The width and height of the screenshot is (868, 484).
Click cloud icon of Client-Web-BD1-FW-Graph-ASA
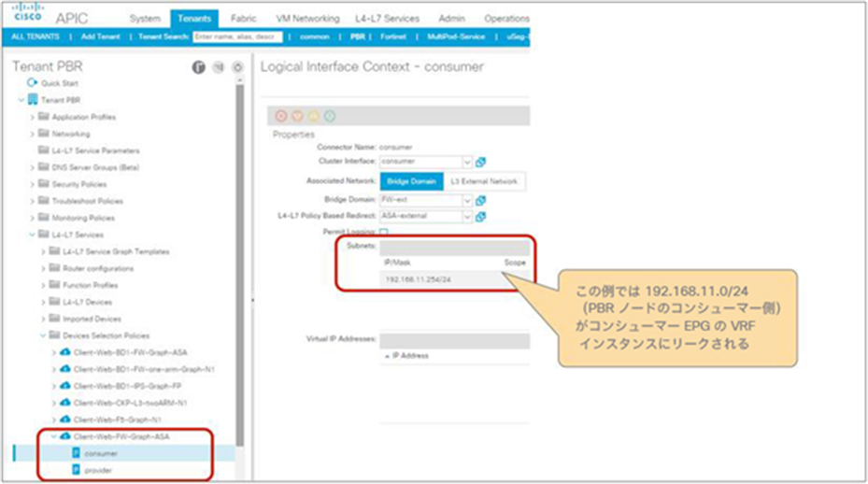(65, 352)
